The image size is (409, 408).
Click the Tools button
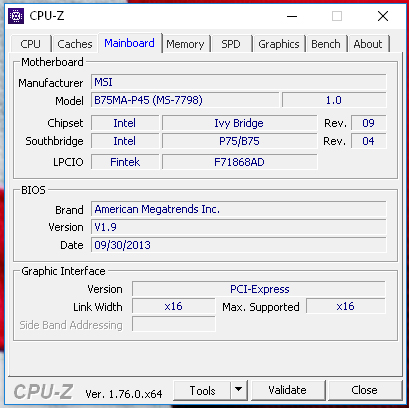tap(202, 390)
